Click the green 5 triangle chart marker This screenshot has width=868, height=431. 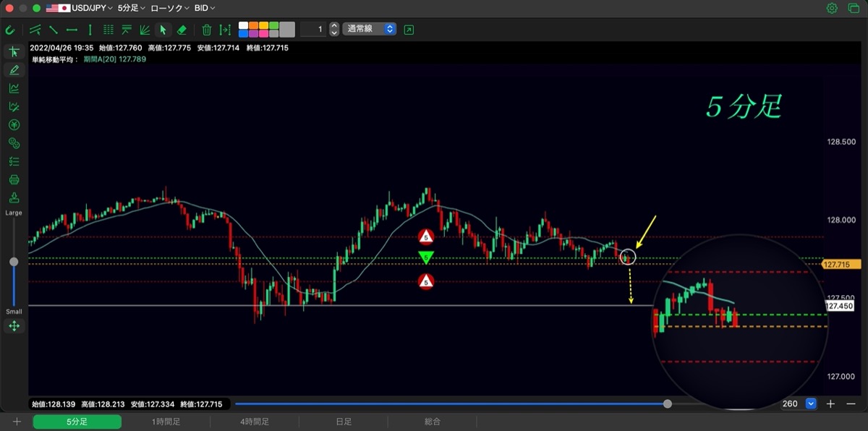click(426, 257)
